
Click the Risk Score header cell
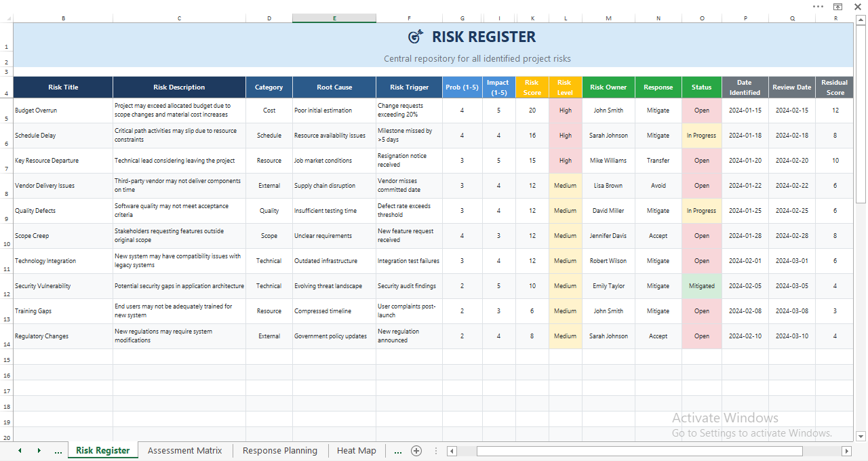pyautogui.click(x=532, y=87)
